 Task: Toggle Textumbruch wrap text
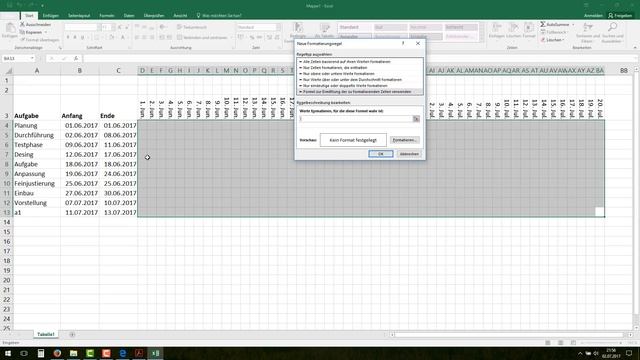coord(192,27)
